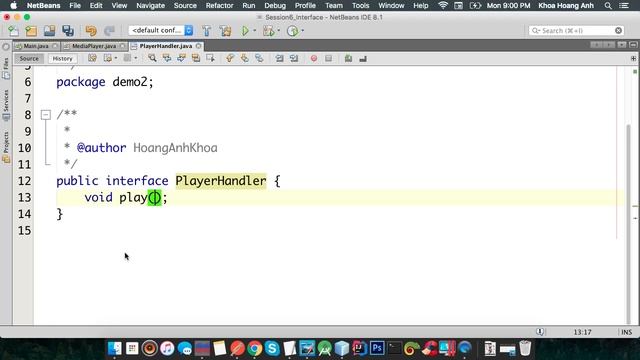Expand the Run Project dropdown arrow
The image size is (640, 360).
point(255,31)
